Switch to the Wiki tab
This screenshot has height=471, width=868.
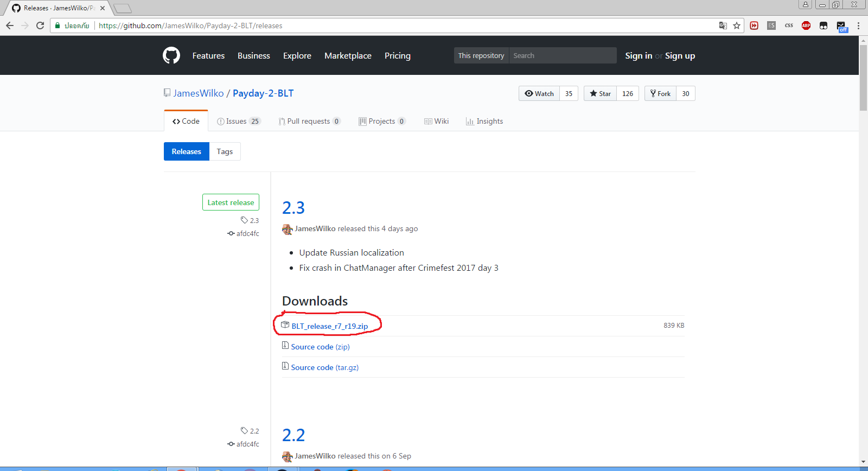pos(436,121)
